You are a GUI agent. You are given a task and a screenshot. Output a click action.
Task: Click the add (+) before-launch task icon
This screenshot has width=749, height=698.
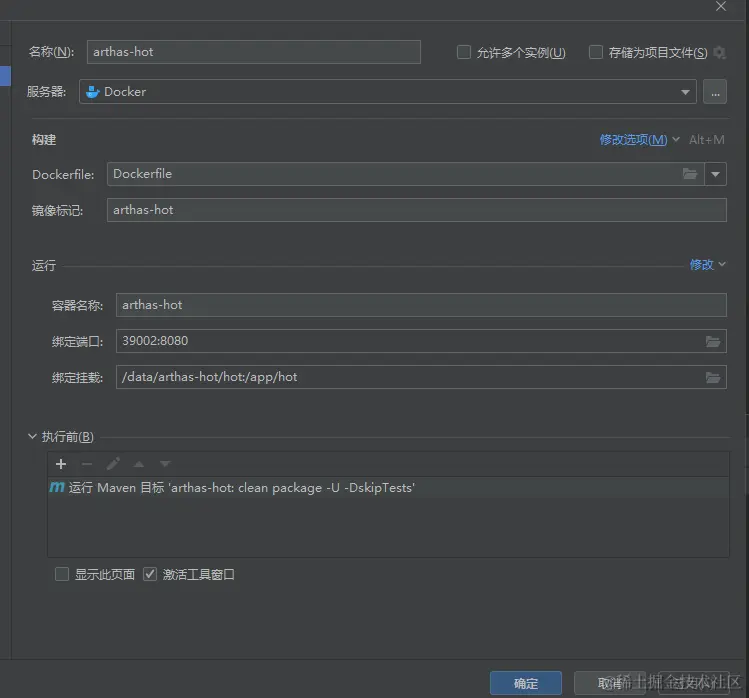[61, 464]
